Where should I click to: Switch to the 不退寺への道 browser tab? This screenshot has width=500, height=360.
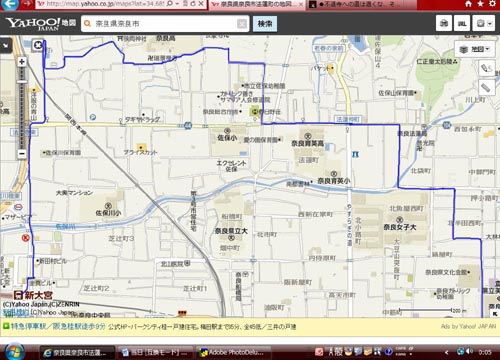pos(357,4)
